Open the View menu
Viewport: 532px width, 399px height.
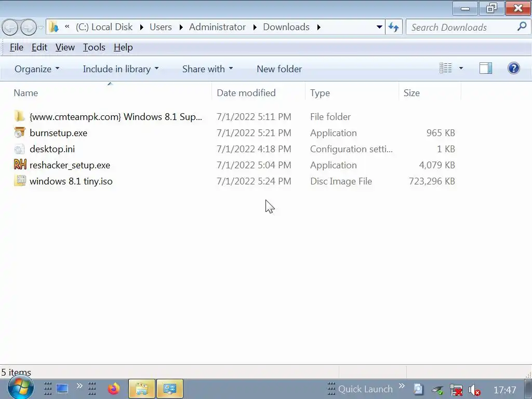click(x=65, y=47)
